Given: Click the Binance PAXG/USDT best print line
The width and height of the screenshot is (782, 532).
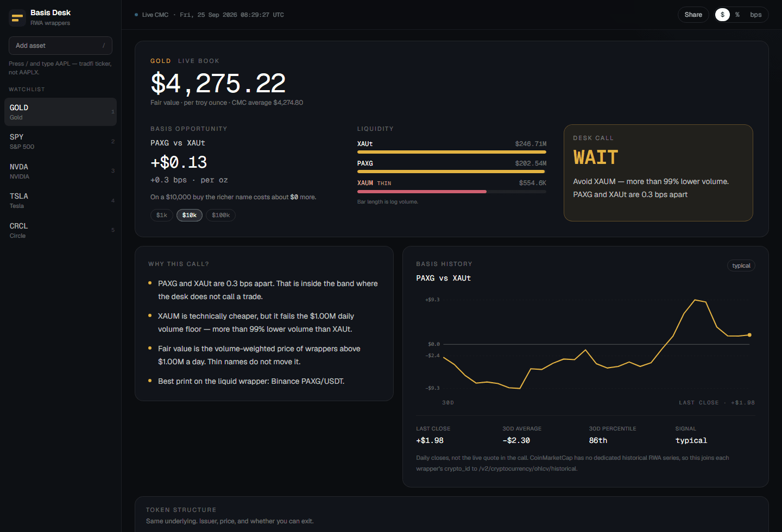Looking at the screenshot, I should coord(251,381).
